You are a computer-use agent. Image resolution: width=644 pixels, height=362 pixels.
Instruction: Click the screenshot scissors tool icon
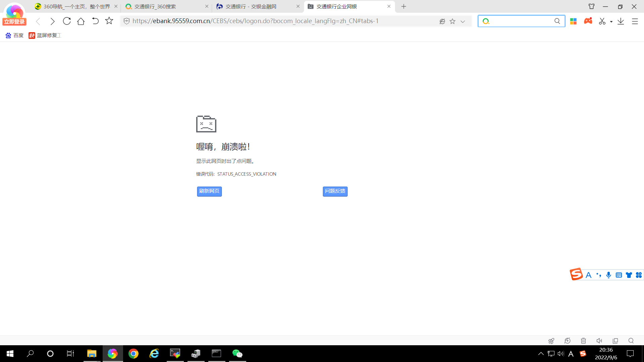(x=602, y=21)
